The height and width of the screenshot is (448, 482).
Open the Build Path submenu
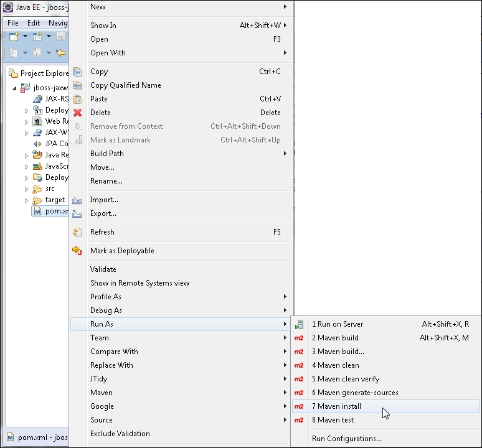[181, 154]
